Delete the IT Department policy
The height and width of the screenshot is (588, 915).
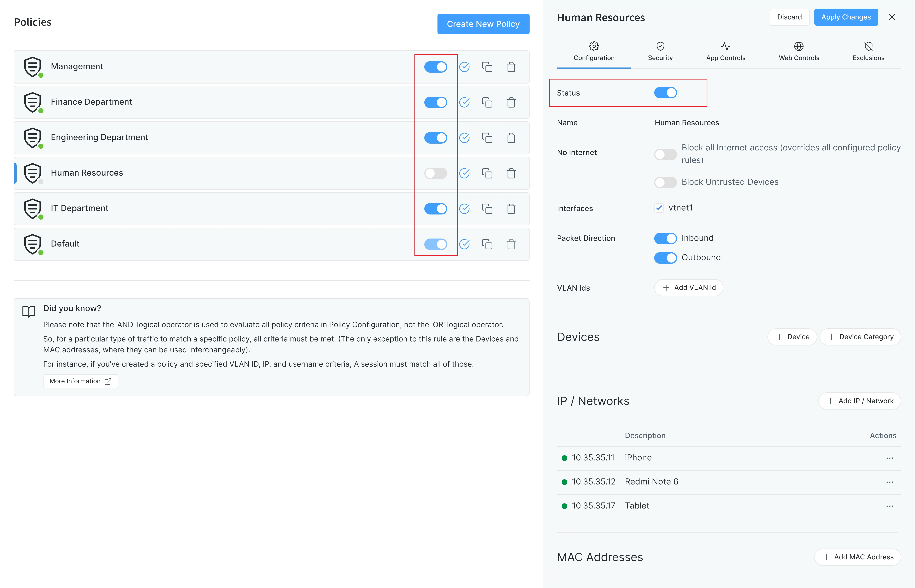(511, 209)
